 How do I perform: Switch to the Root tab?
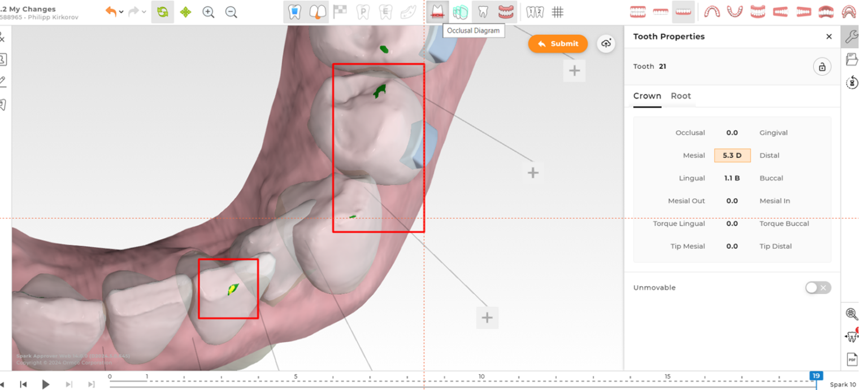(x=681, y=96)
